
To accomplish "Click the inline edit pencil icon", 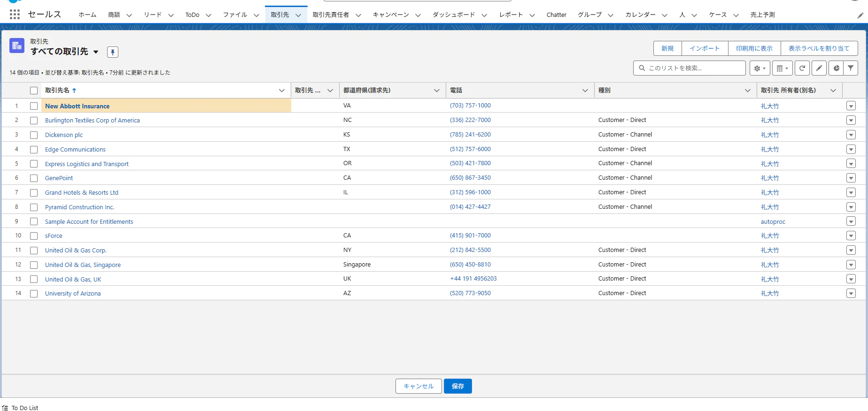I will tap(819, 68).
